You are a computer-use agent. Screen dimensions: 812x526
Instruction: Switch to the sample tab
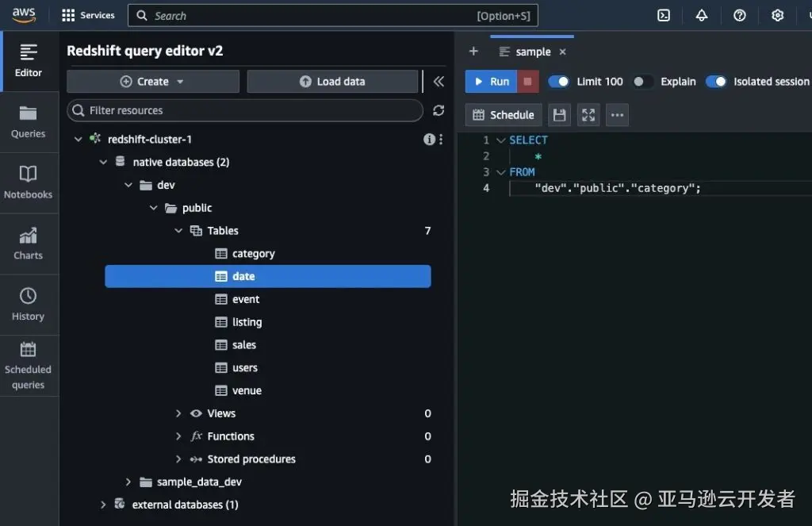533,52
